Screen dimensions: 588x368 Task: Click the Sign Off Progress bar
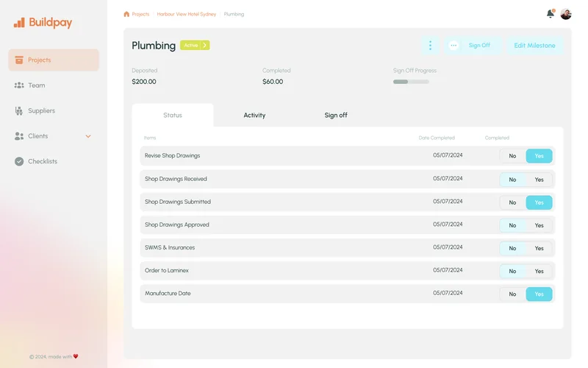coord(411,82)
